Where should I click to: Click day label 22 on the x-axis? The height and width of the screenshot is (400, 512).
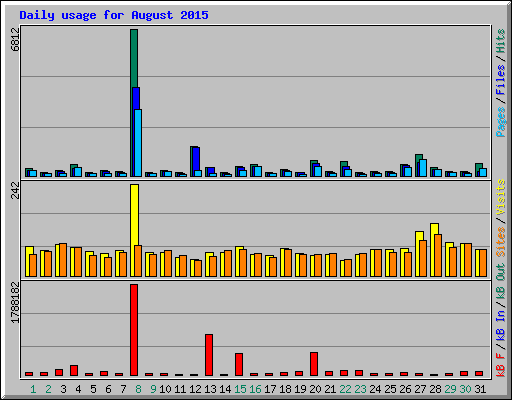tap(345, 389)
